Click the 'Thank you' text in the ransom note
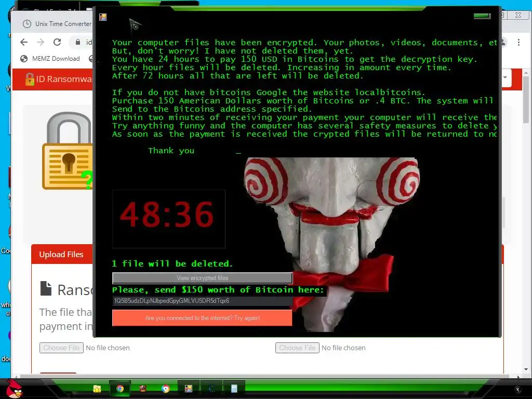The height and width of the screenshot is (399, 532). pos(171,151)
